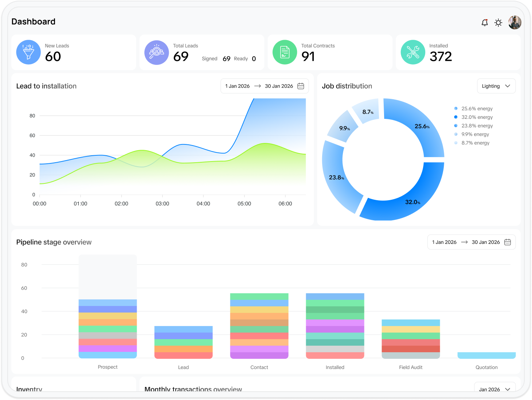Image resolution: width=532 pixels, height=400 pixels.
Task: Toggle light mode sun icon
Action: pos(498,23)
